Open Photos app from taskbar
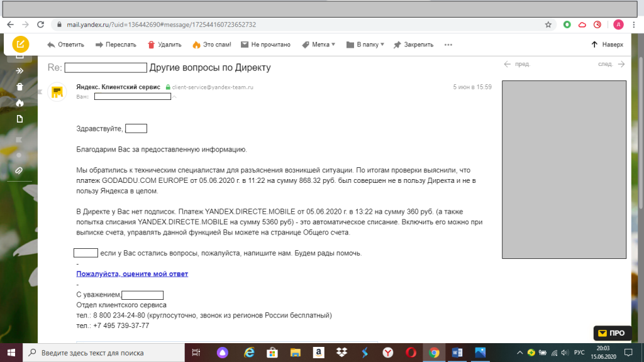The image size is (644, 362). tap(480, 353)
